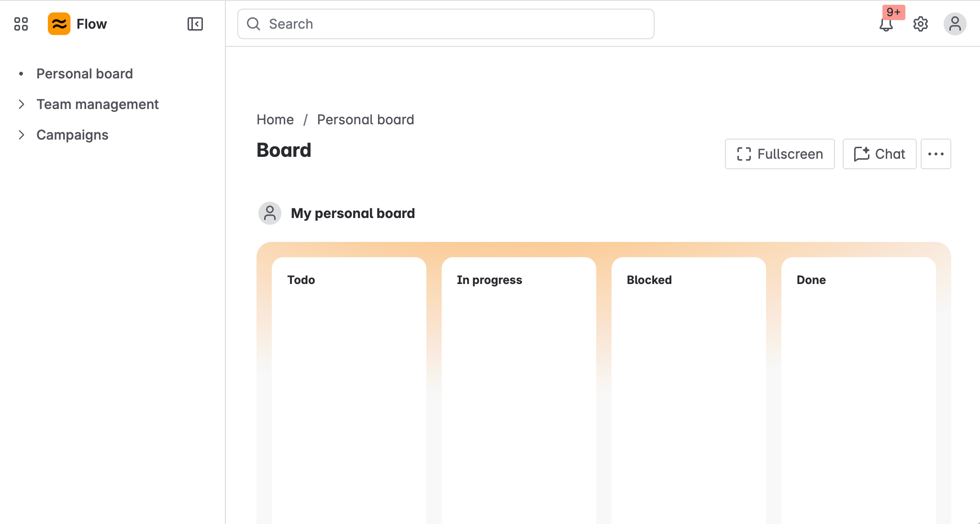Open the apps grid icon
The image size is (980, 524).
[x=21, y=23]
